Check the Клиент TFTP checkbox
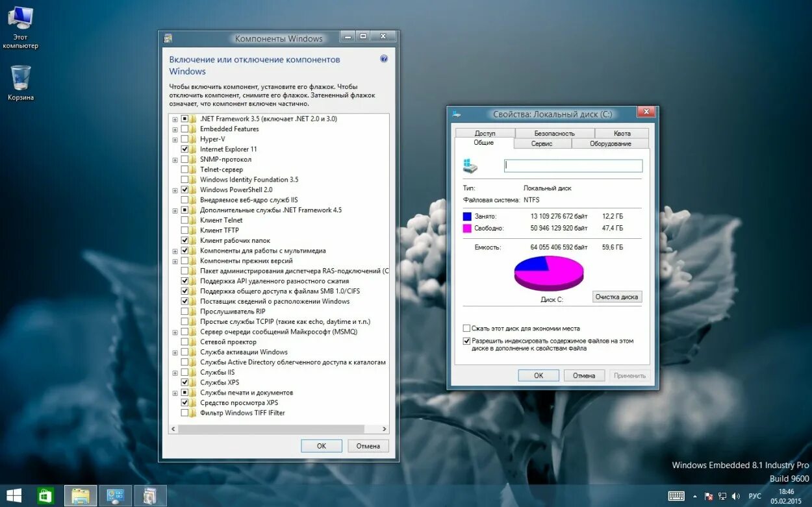 tap(184, 230)
